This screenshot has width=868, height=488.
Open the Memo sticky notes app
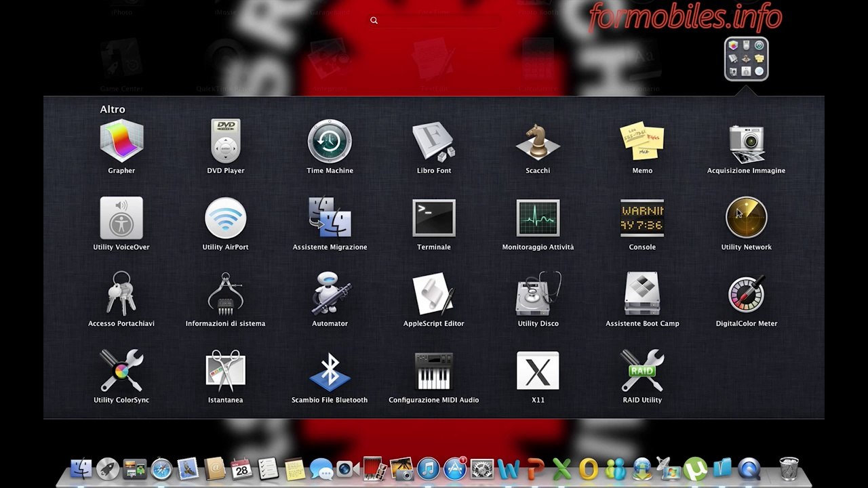tap(642, 141)
